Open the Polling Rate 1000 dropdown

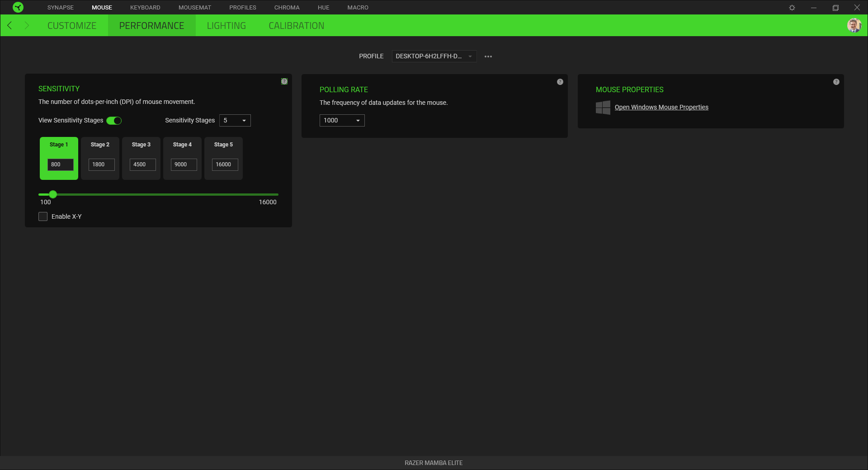(x=342, y=121)
